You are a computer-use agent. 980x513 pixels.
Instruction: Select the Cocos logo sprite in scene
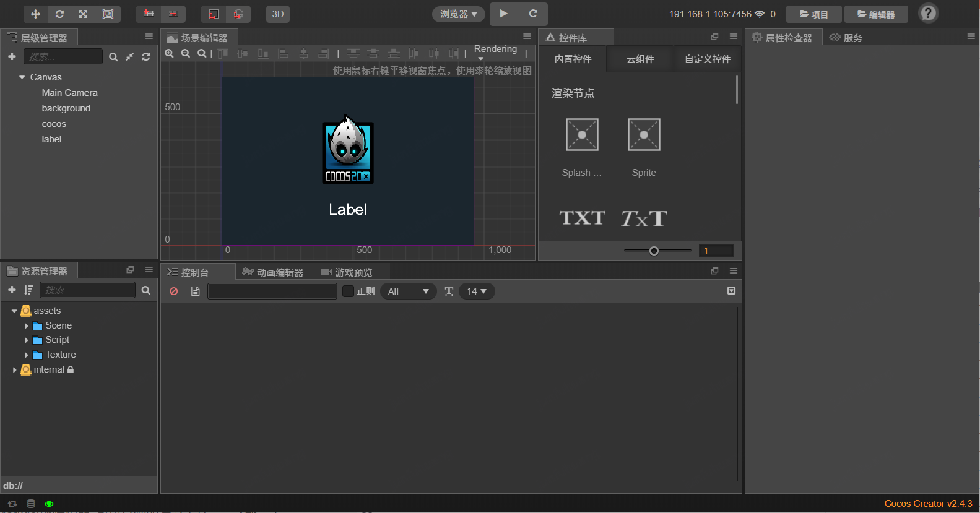click(x=348, y=149)
